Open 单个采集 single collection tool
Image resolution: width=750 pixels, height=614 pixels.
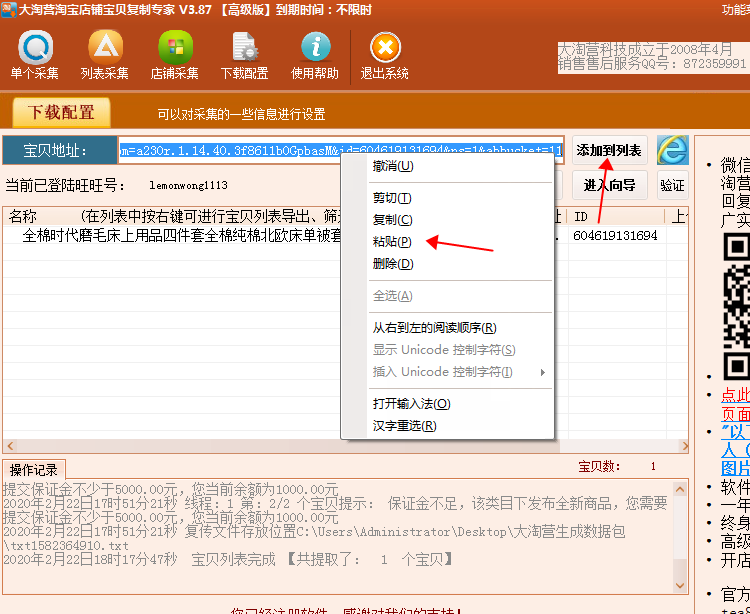[x=35, y=55]
